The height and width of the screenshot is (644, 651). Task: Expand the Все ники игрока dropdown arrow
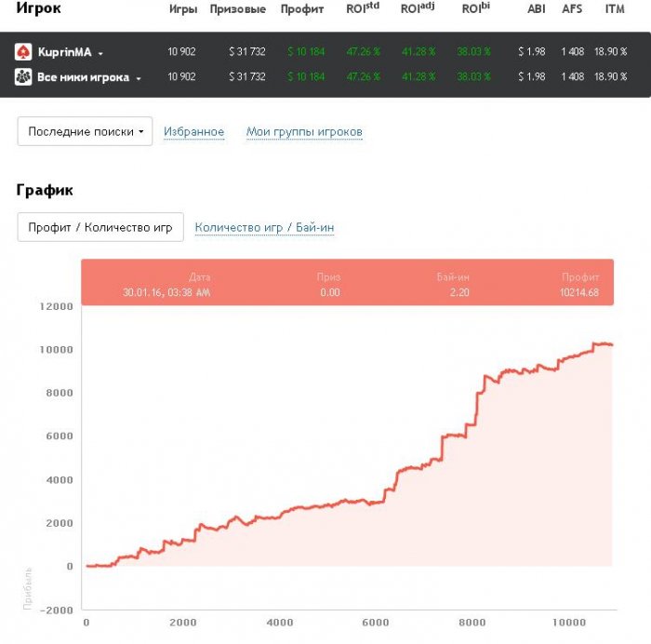point(139,78)
